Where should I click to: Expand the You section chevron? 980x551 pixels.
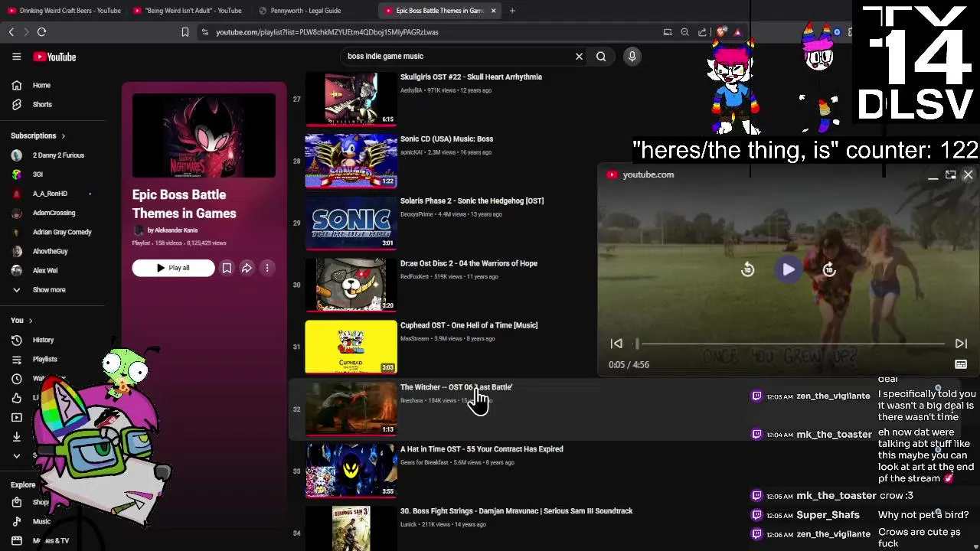tap(31, 321)
